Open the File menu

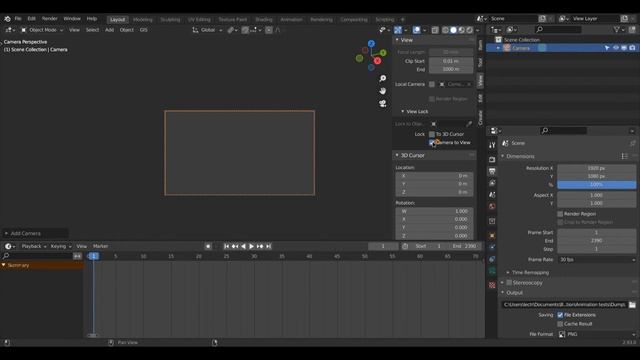(18, 19)
